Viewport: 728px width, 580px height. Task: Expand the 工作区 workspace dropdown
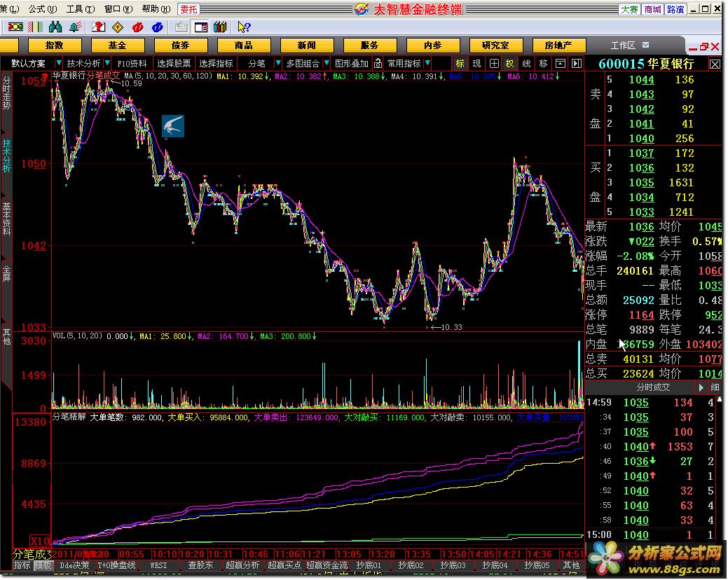point(645,45)
